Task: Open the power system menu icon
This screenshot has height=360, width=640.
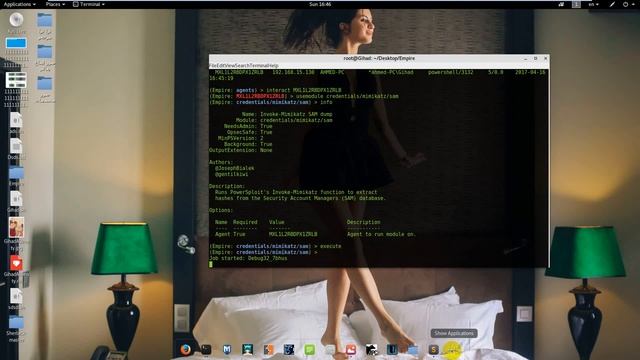Action: [628, 4]
